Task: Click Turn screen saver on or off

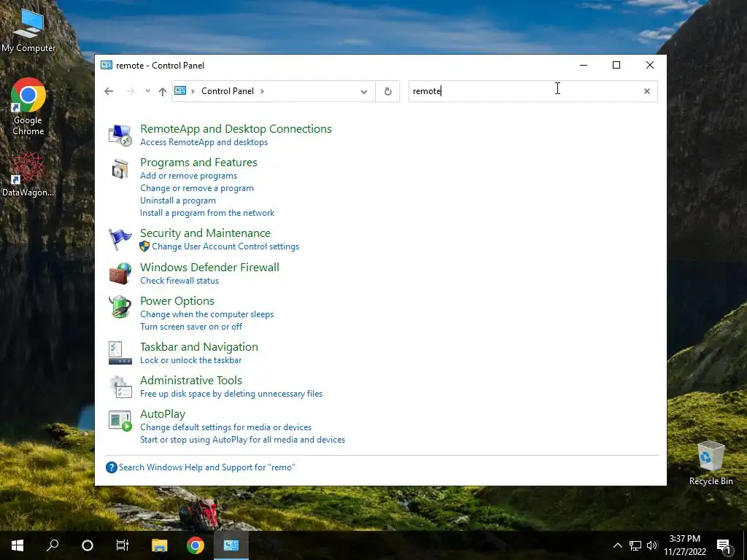Action: [x=191, y=327]
